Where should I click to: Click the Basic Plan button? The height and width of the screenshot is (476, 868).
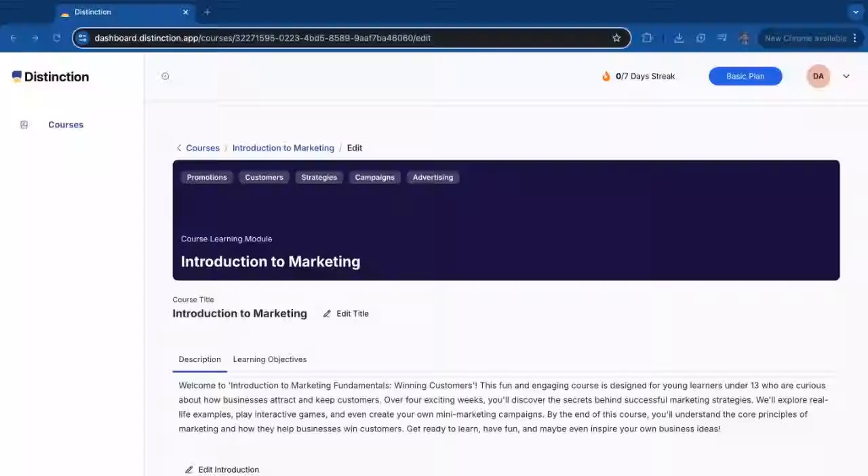[745, 76]
